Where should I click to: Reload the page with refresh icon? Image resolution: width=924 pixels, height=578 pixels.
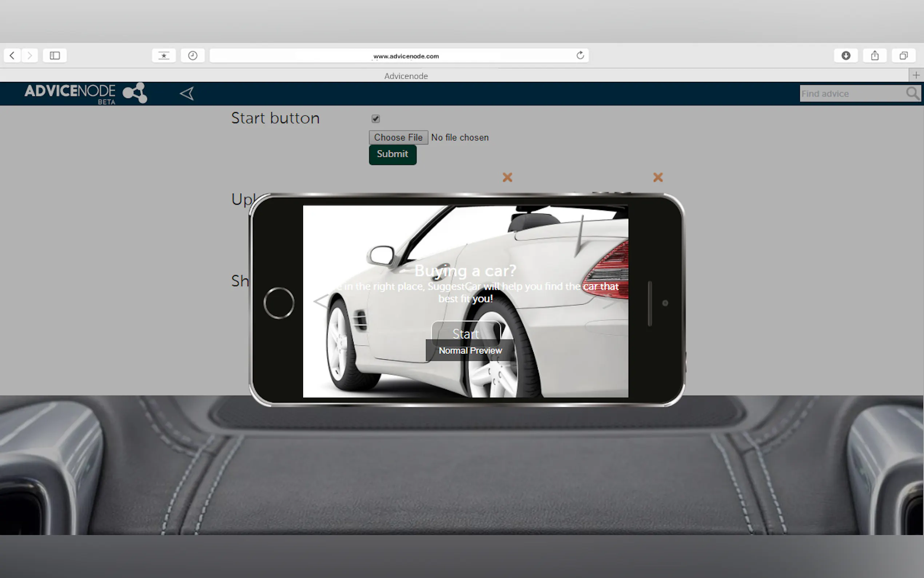[x=580, y=55]
